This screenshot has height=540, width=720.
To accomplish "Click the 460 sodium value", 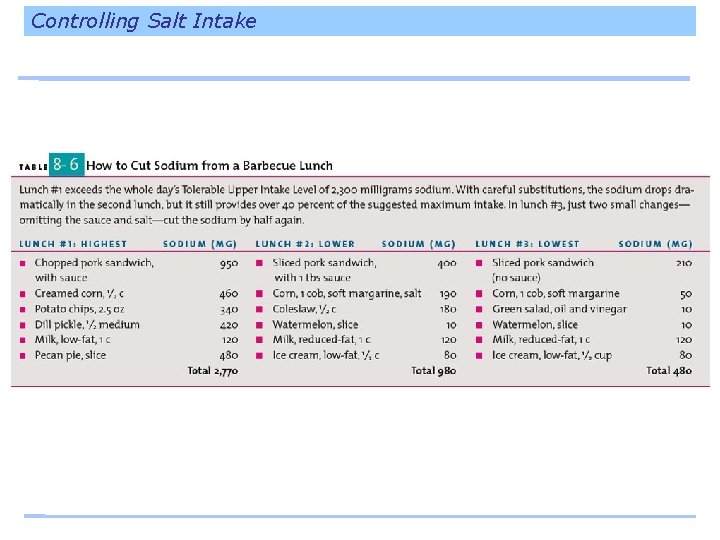I will point(229,294).
